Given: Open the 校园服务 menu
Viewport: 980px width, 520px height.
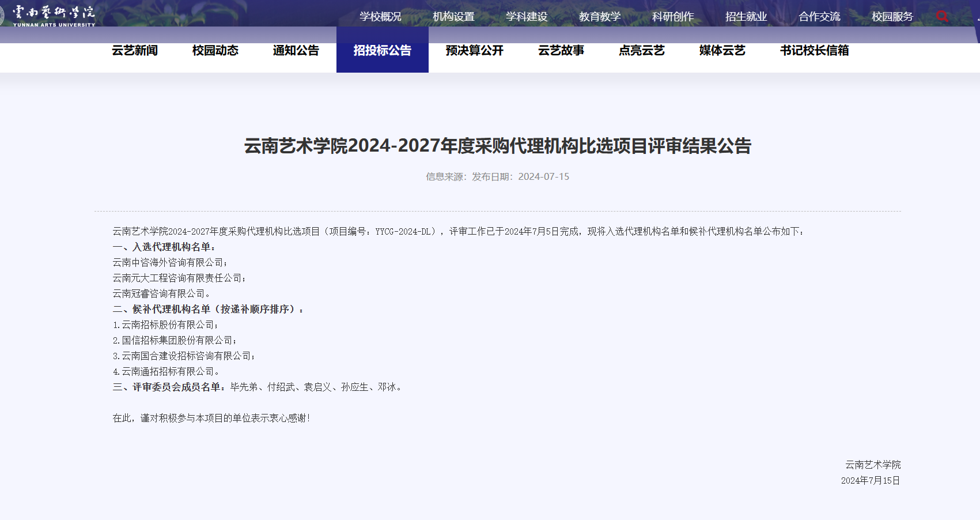Looking at the screenshot, I should 892,17.
